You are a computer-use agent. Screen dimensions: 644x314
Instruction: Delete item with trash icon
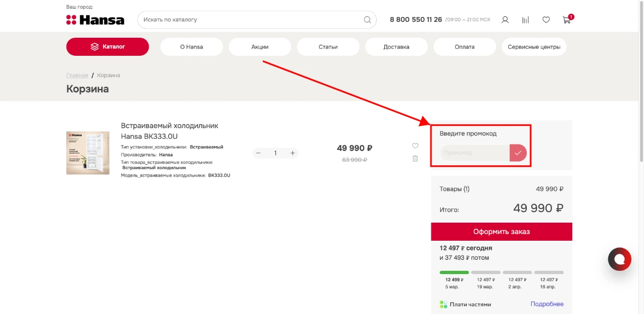415,159
